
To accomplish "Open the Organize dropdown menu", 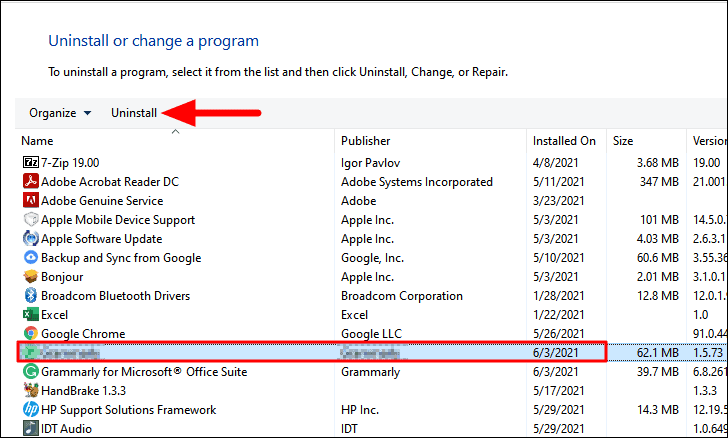I will pos(60,113).
